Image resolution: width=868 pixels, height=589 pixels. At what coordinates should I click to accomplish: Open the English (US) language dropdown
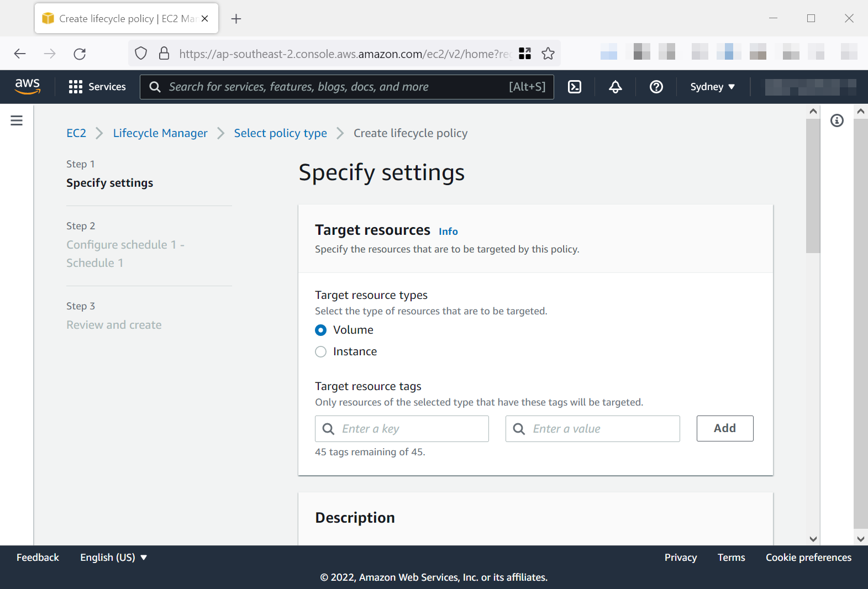(114, 558)
